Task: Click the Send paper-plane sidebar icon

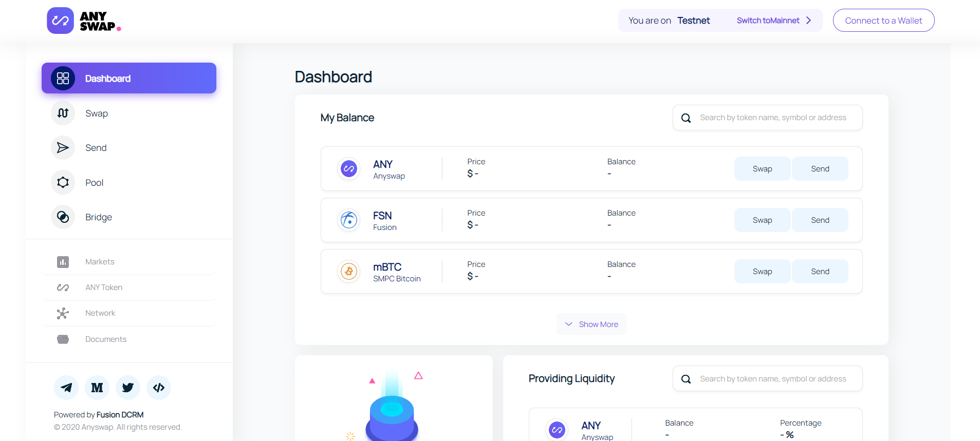Action: [63, 148]
